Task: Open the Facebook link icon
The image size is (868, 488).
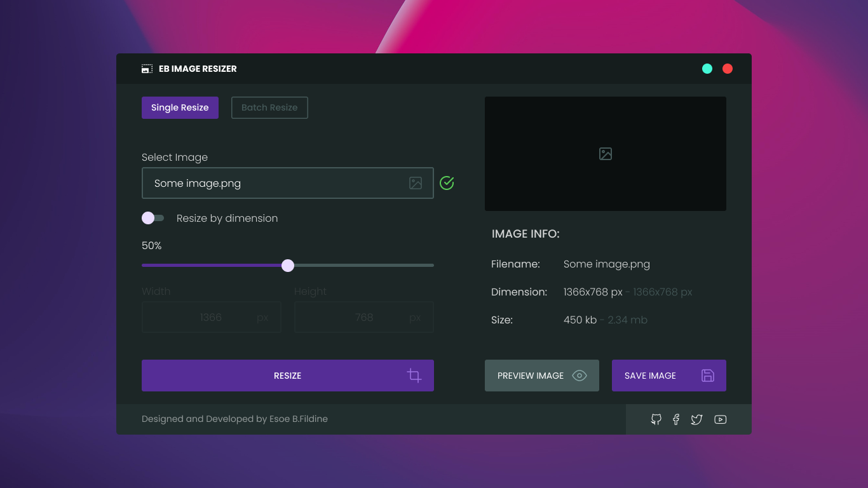Action: (676, 419)
